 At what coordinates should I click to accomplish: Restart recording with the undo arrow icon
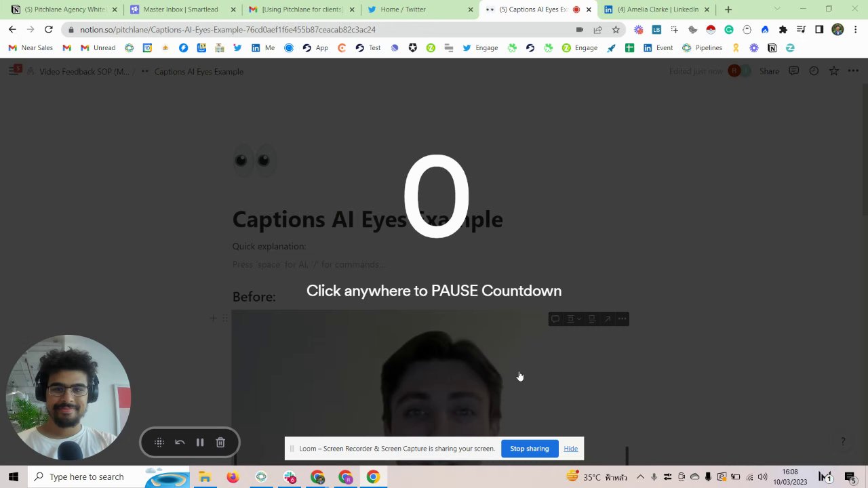pyautogui.click(x=180, y=443)
